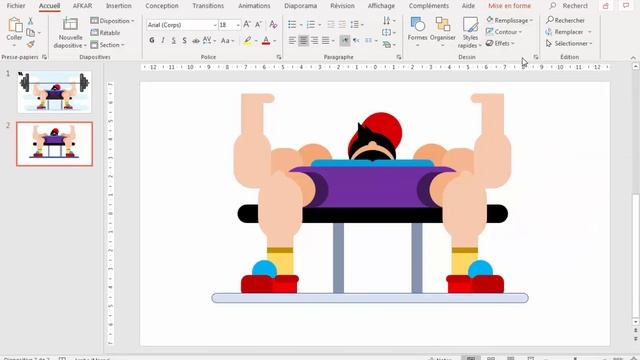Image resolution: width=640 pixels, height=360 pixels.
Task: Open the Animations tab
Action: pos(254,6)
